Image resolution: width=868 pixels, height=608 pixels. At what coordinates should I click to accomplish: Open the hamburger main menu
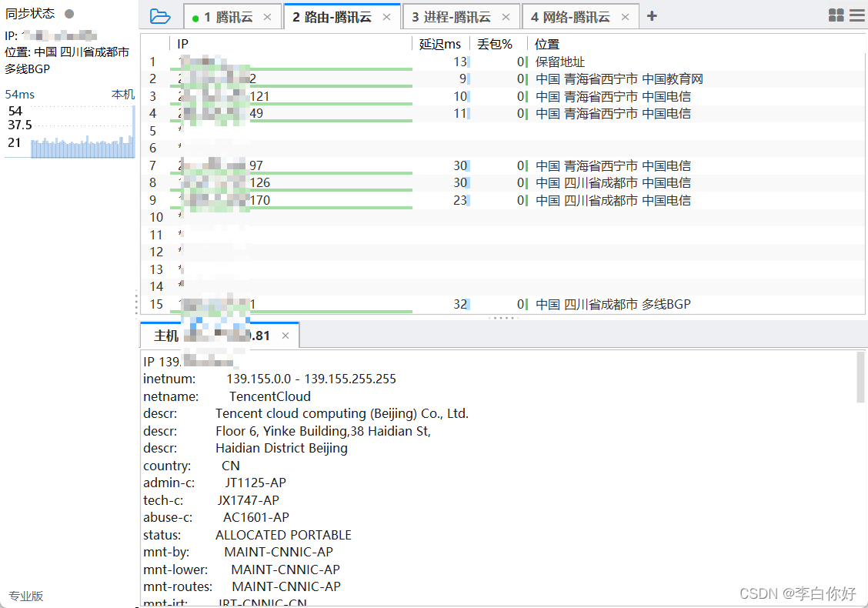click(x=857, y=15)
